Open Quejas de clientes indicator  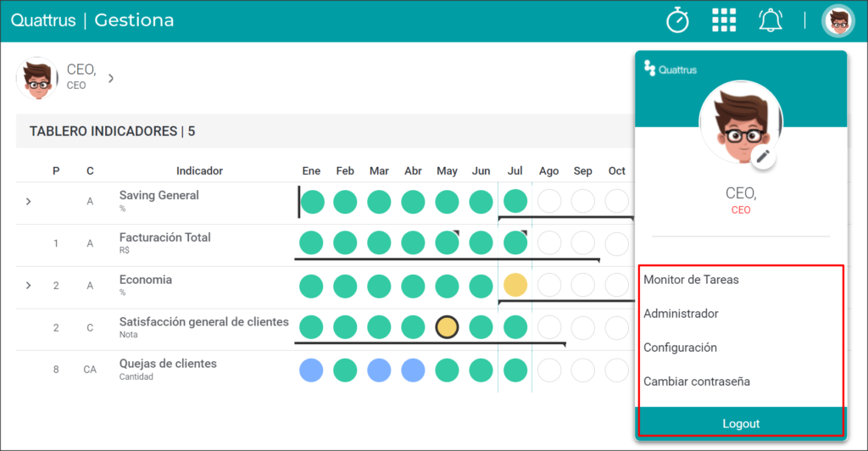168,364
